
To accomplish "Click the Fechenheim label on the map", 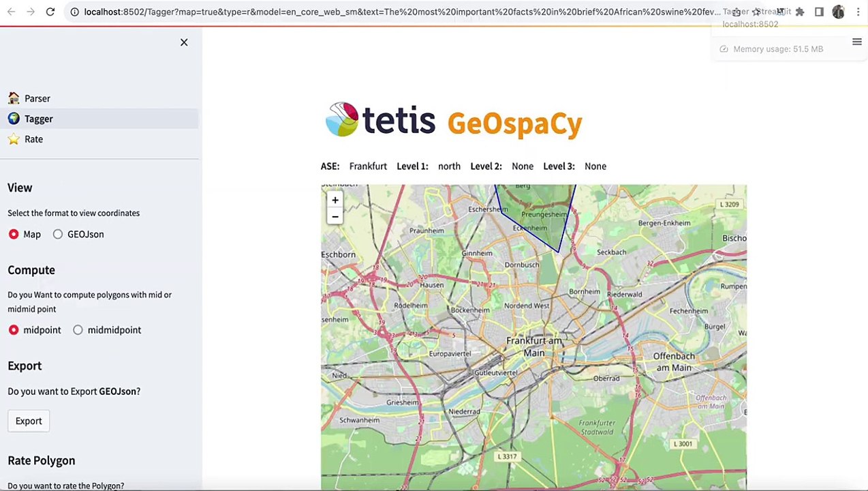I will click(689, 311).
